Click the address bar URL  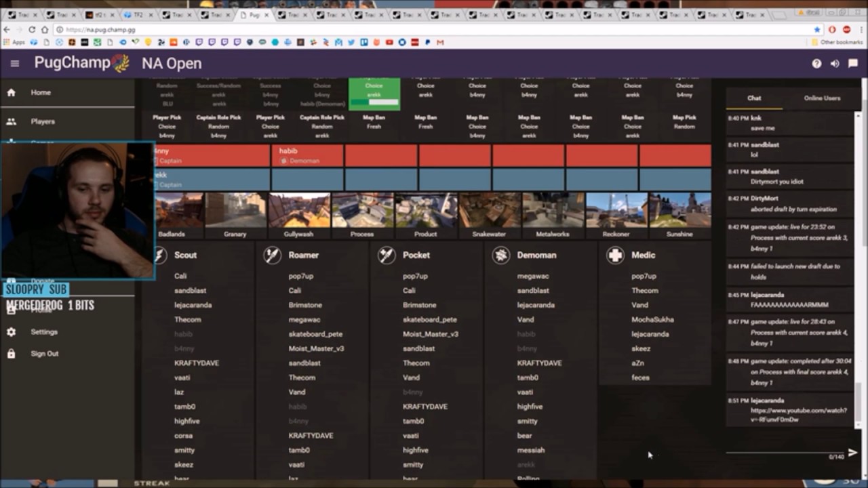click(101, 30)
